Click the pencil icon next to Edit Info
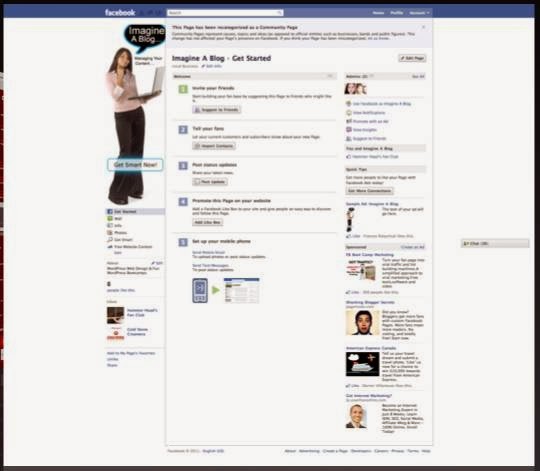The height and width of the screenshot is (471, 540). (203, 66)
